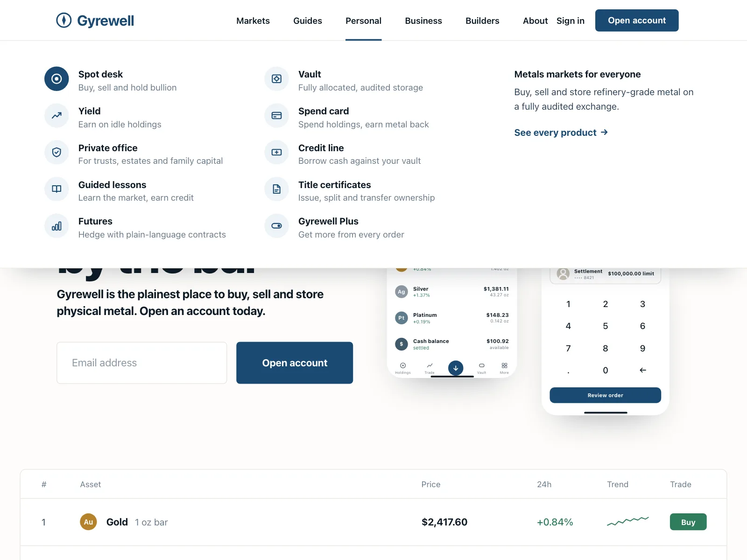Open the Spot desk target icon
747x560 pixels.
(x=56, y=79)
